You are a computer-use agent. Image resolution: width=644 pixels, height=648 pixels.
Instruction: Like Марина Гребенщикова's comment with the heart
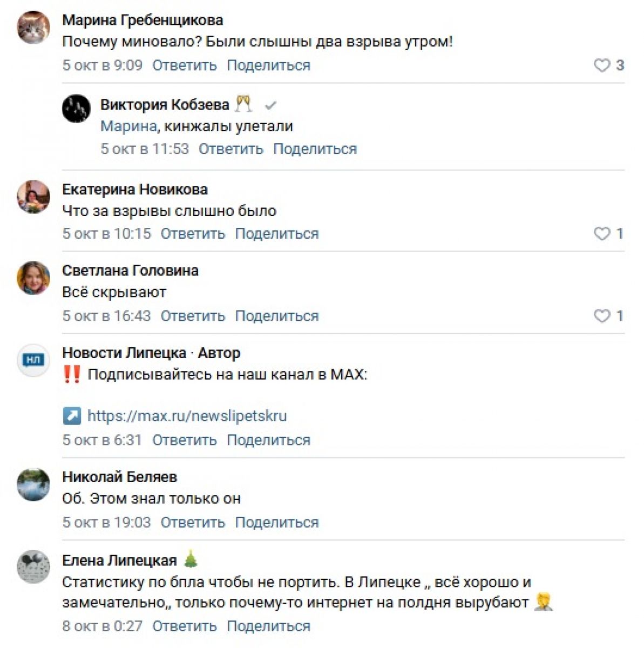coord(602,66)
